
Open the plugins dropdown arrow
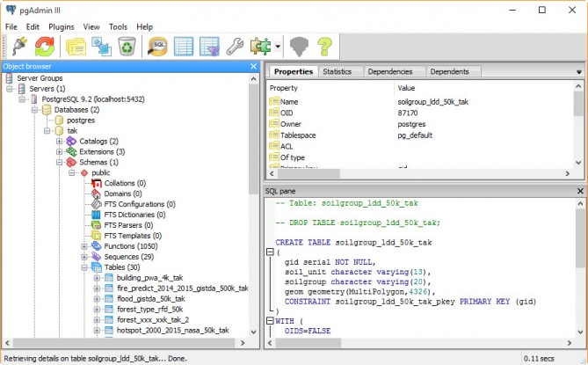(x=278, y=47)
